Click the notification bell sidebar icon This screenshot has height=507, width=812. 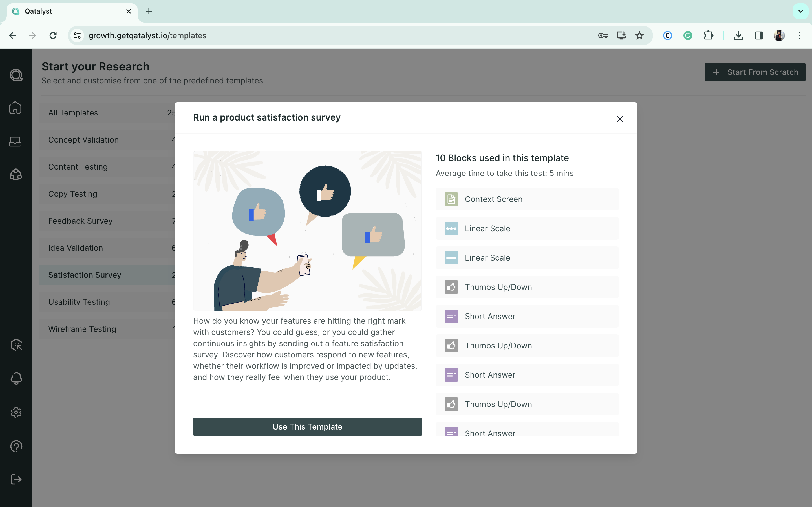(16, 378)
